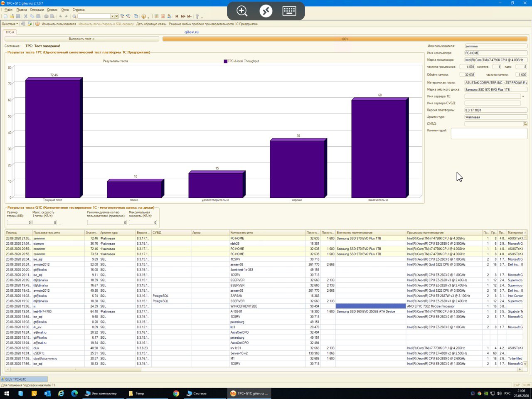Open the Windows Start menu
The height and width of the screenshot is (399, 532).
[x=7, y=393]
